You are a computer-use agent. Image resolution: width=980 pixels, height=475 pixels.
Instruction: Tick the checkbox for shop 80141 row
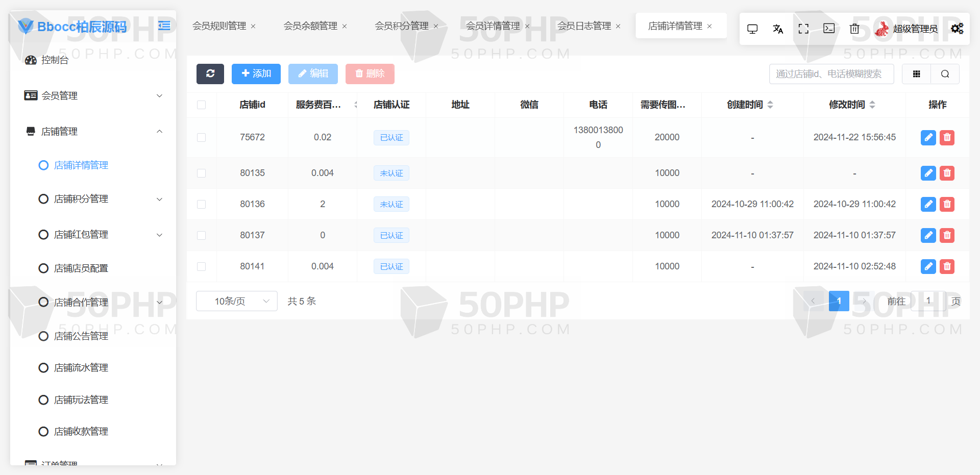(x=201, y=266)
